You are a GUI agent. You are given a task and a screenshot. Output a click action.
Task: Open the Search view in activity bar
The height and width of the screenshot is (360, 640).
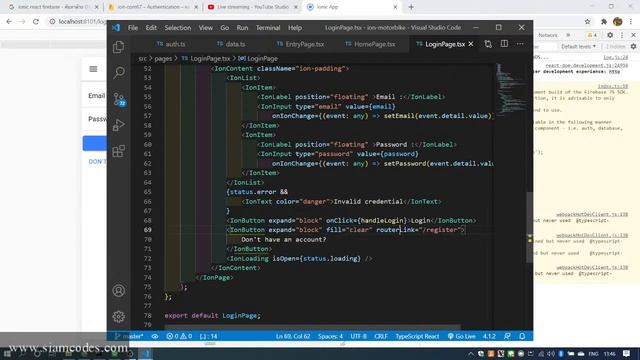tap(119, 73)
